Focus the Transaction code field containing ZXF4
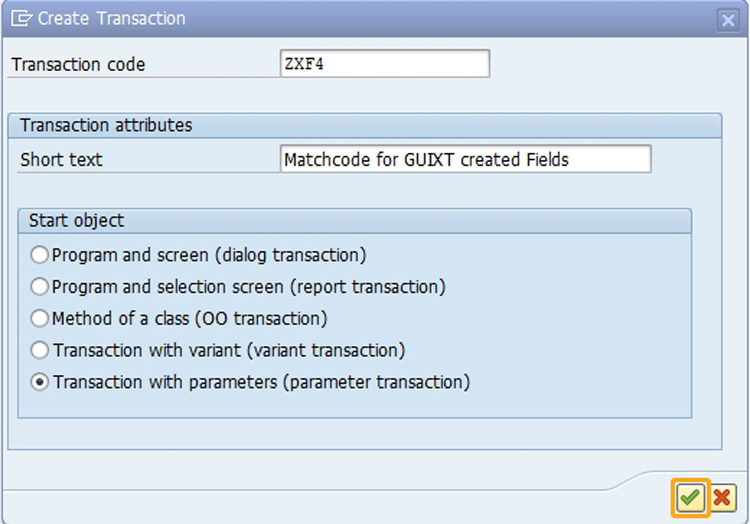Screen dimensions: 750x524 385,64
